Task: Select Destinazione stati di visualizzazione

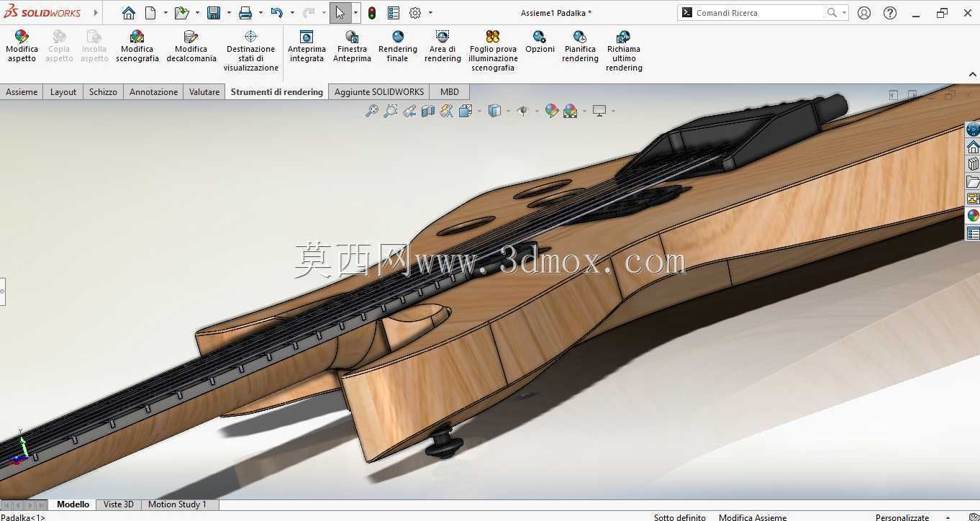Action: tap(250, 50)
